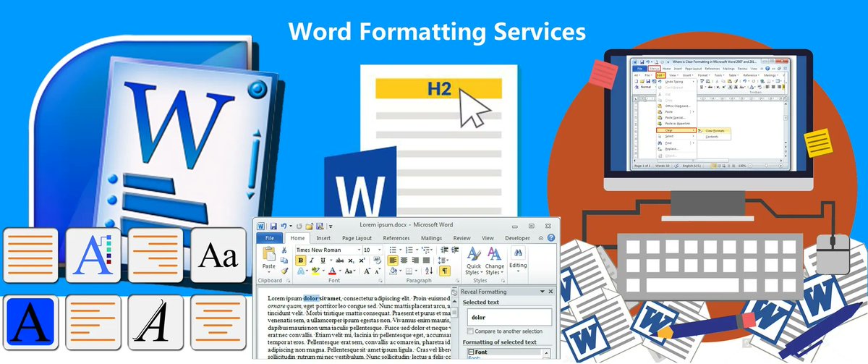Click the Line Spacing icon

[x=442, y=261]
